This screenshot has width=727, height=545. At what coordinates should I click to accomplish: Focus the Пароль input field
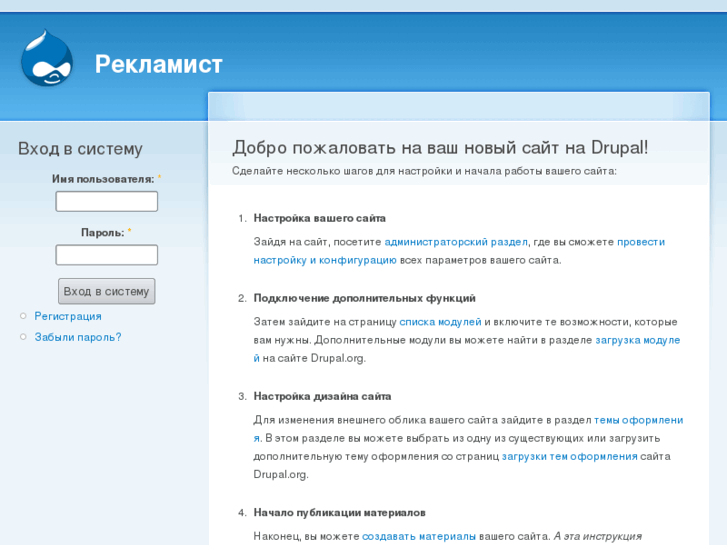[107, 255]
